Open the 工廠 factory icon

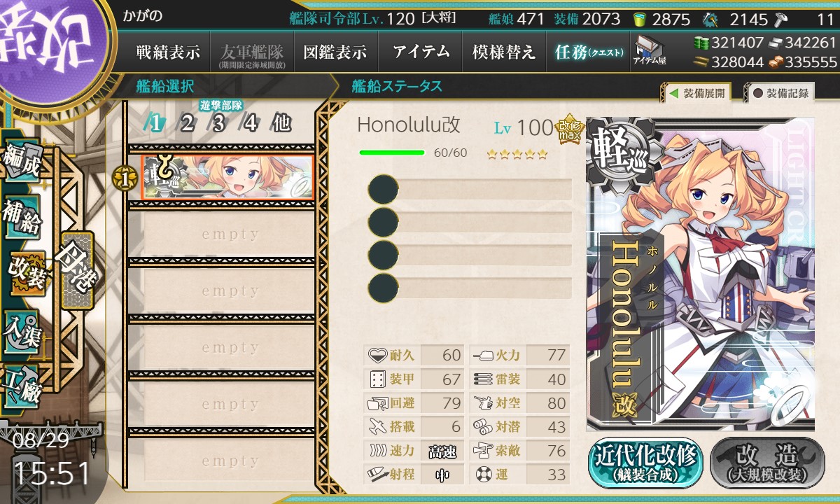point(22,386)
